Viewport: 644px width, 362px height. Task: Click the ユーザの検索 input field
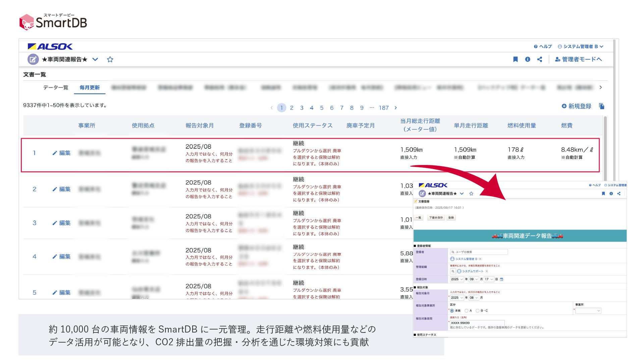[480, 252]
